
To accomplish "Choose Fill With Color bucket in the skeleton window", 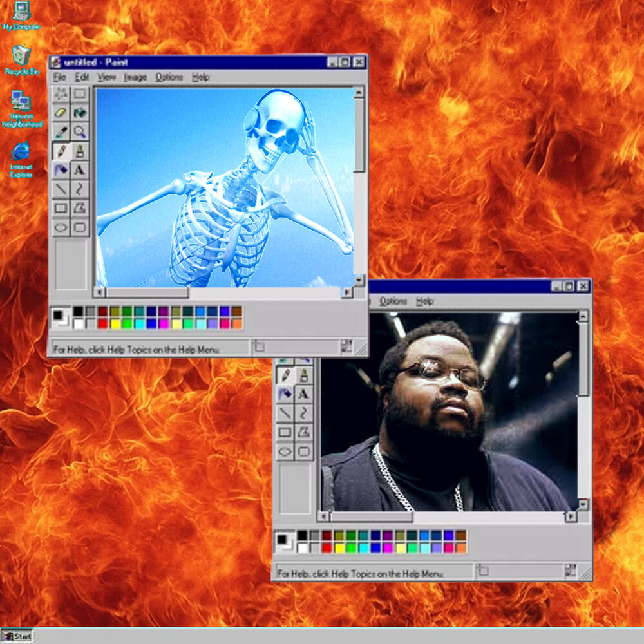I will (x=80, y=113).
